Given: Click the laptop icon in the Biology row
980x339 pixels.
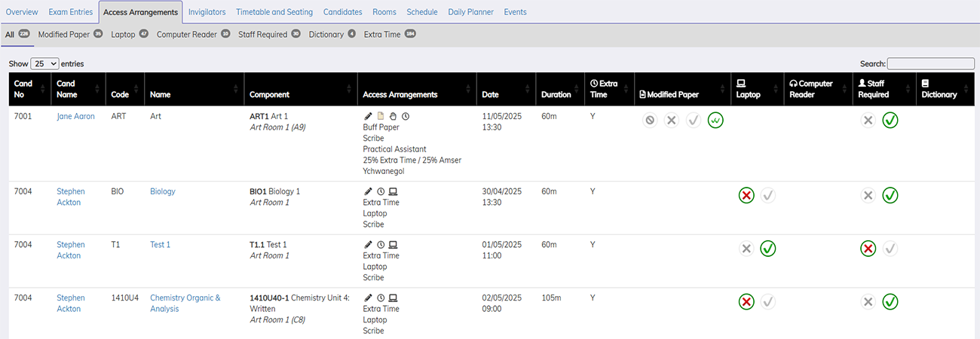Looking at the screenshot, I should pyautogui.click(x=393, y=192).
